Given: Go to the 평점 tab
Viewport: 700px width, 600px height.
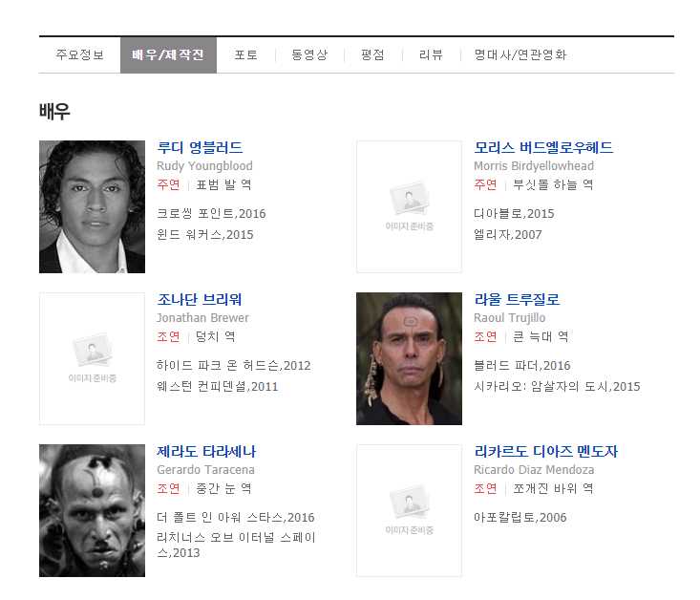Looking at the screenshot, I should [372, 55].
